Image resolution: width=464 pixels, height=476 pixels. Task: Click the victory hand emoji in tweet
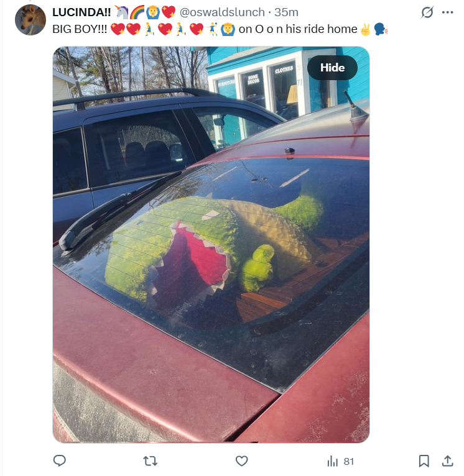click(x=365, y=29)
